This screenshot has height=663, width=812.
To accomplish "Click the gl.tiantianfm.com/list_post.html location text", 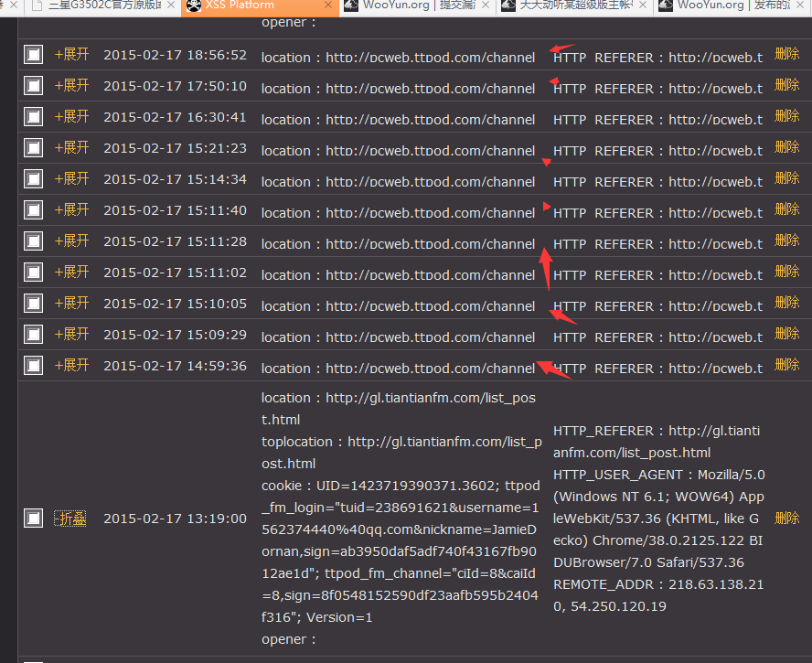I will click(399, 409).
